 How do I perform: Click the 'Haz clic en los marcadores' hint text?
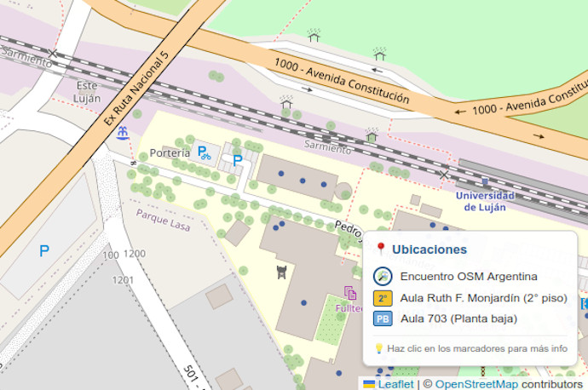point(477,348)
